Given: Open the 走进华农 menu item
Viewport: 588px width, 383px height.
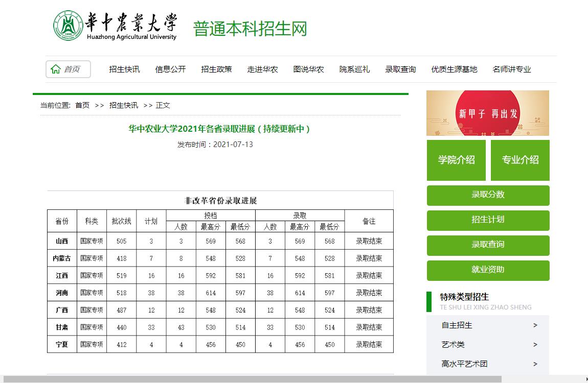Looking at the screenshot, I should 262,69.
